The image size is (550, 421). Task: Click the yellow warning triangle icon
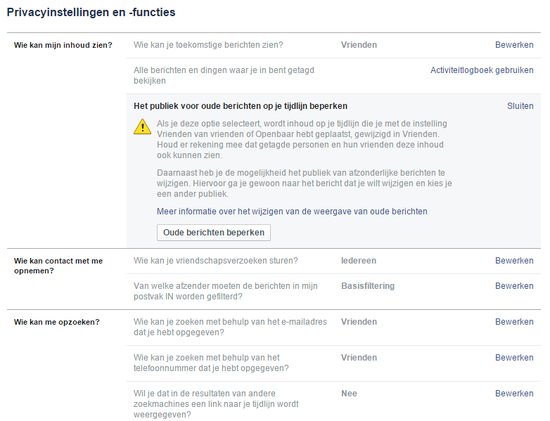(x=142, y=127)
